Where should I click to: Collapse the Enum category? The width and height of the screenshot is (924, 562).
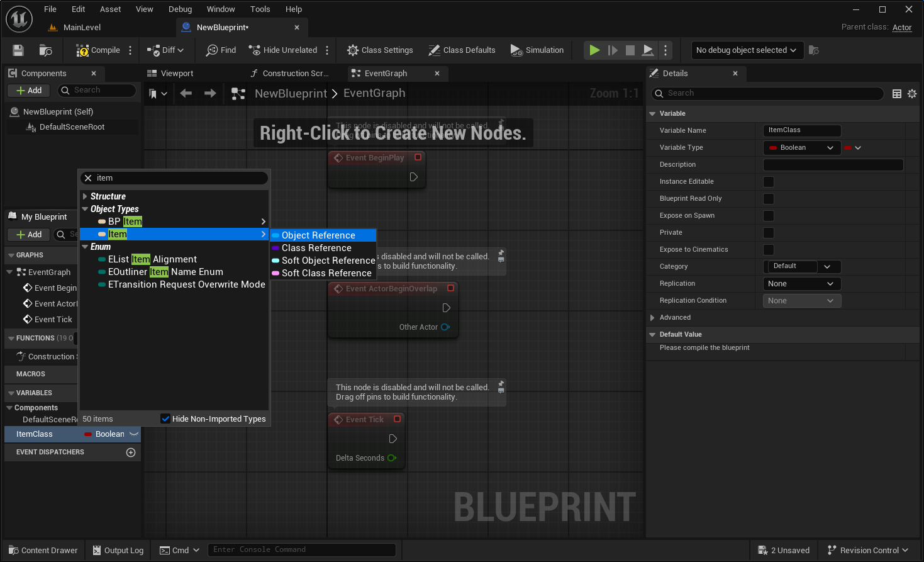coord(85,247)
